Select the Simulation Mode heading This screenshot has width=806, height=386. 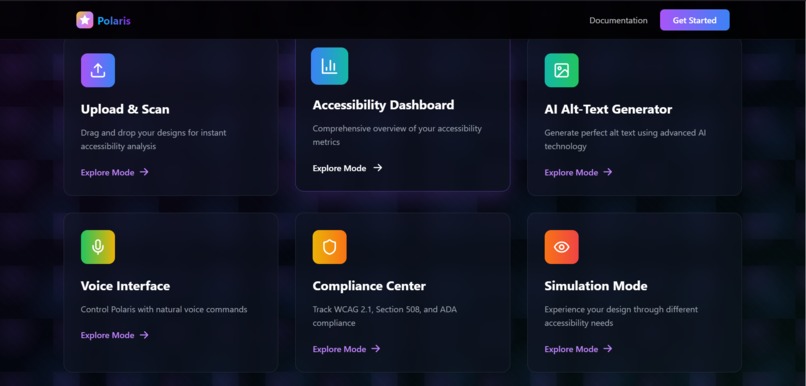coord(596,286)
